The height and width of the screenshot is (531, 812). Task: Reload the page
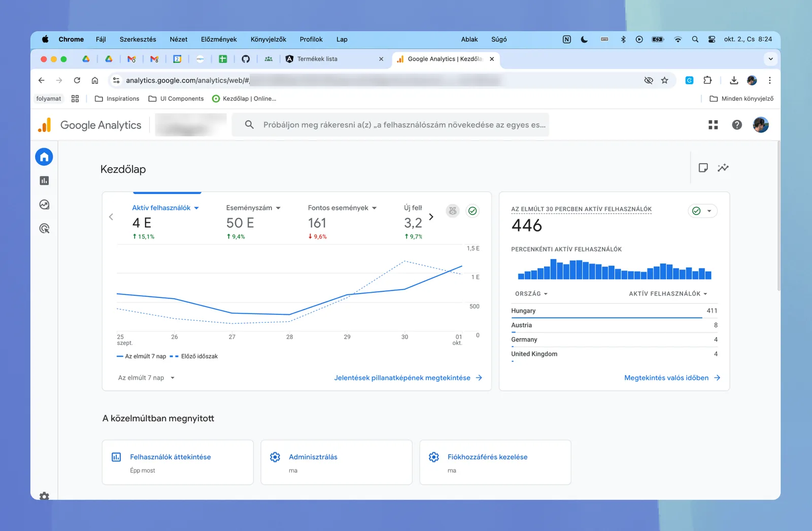(77, 80)
